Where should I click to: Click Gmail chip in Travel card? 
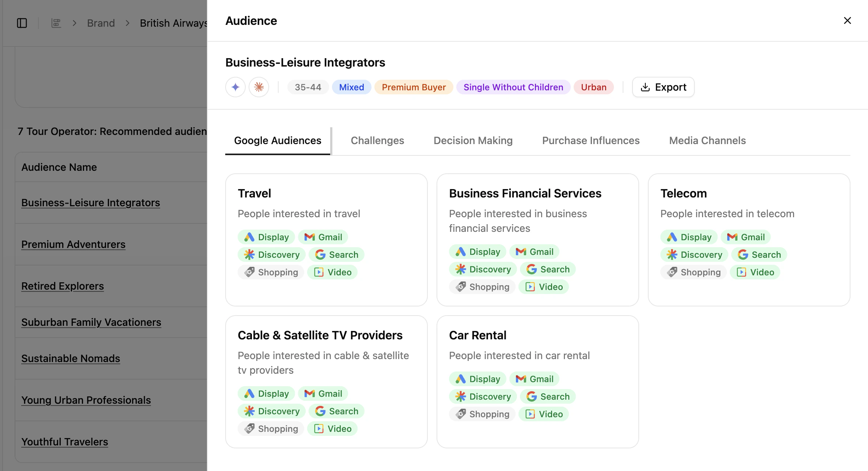[x=323, y=237]
